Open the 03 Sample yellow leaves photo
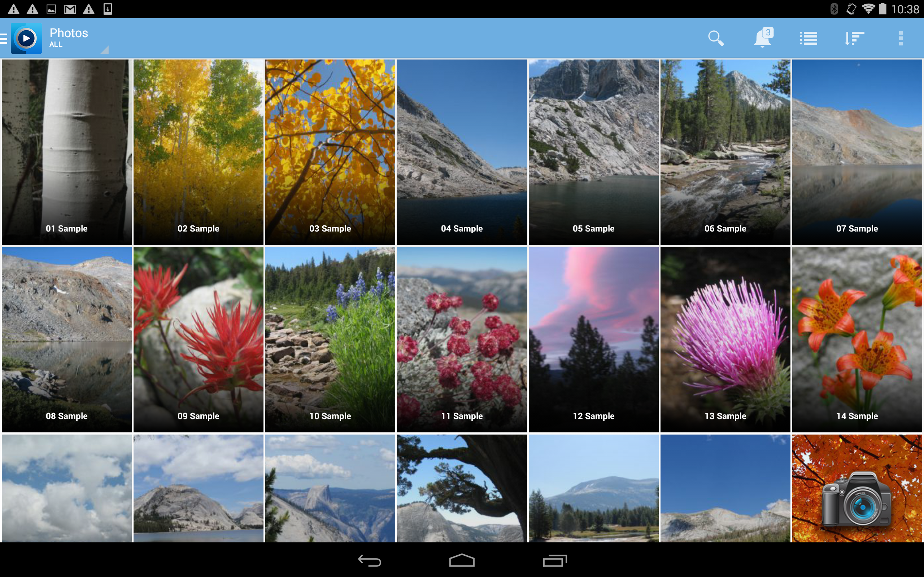This screenshot has width=924, height=577. (330, 151)
